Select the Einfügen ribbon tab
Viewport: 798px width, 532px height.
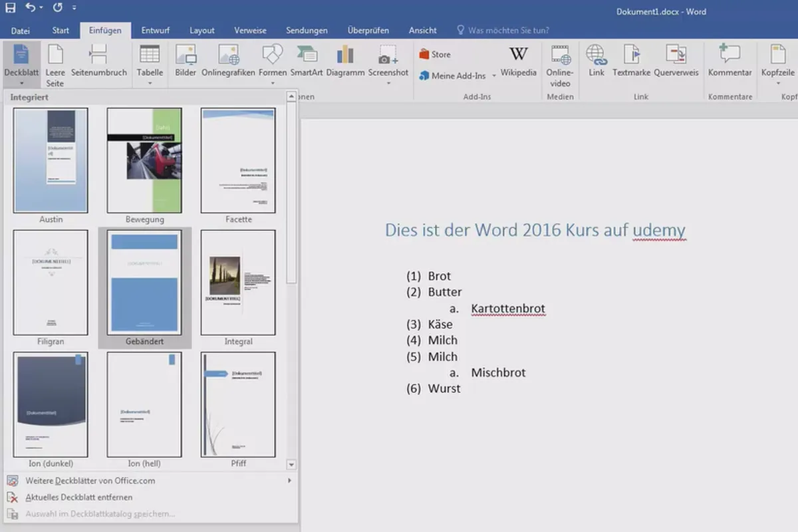(105, 30)
